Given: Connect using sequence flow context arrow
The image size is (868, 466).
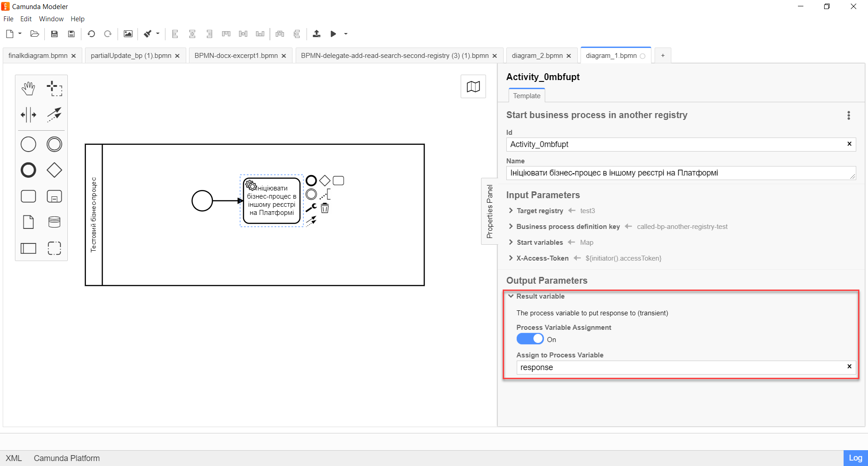Looking at the screenshot, I should (x=311, y=221).
